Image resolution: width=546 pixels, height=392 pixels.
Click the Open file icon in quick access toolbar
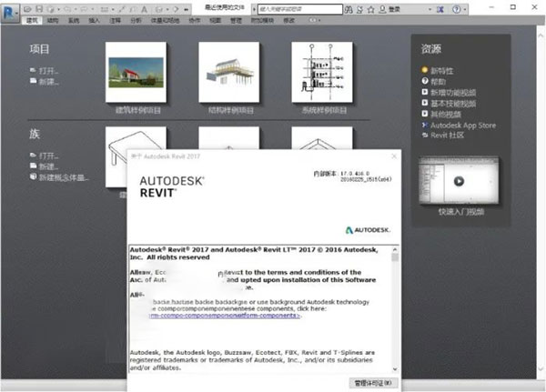[x=27, y=9]
